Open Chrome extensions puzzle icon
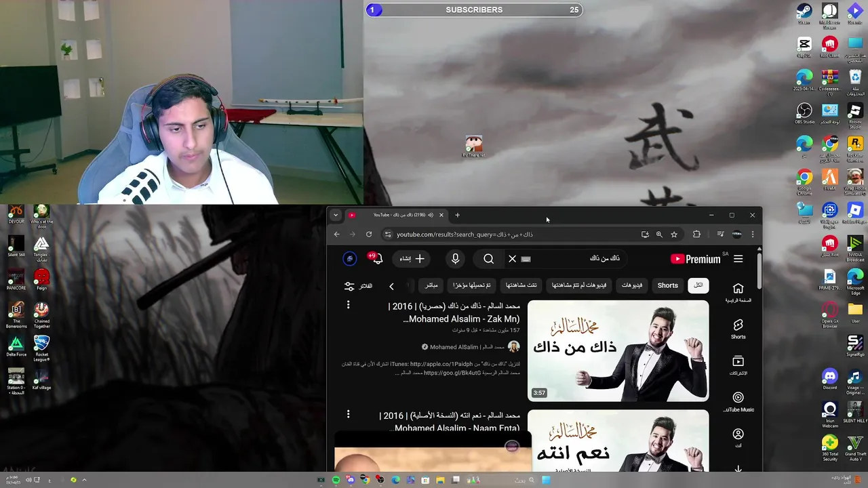 (x=696, y=235)
